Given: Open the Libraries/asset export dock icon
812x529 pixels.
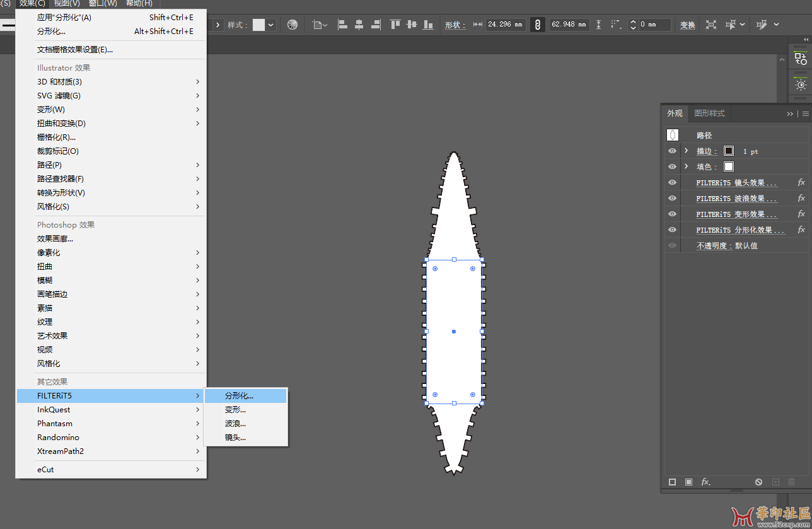Looking at the screenshot, I should pyautogui.click(x=801, y=59).
